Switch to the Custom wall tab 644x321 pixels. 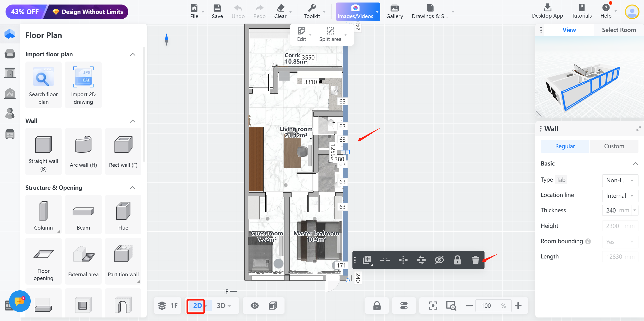[614, 146]
